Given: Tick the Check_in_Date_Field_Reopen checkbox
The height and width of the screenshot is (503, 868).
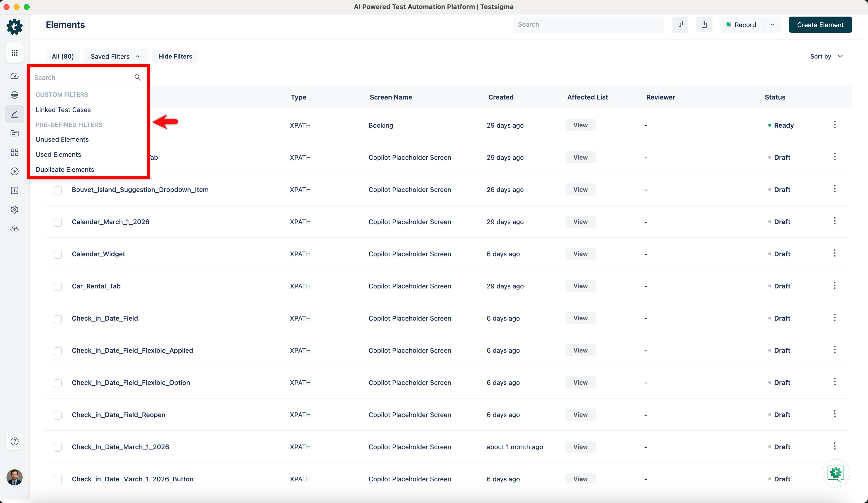Looking at the screenshot, I should click(x=58, y=415).
